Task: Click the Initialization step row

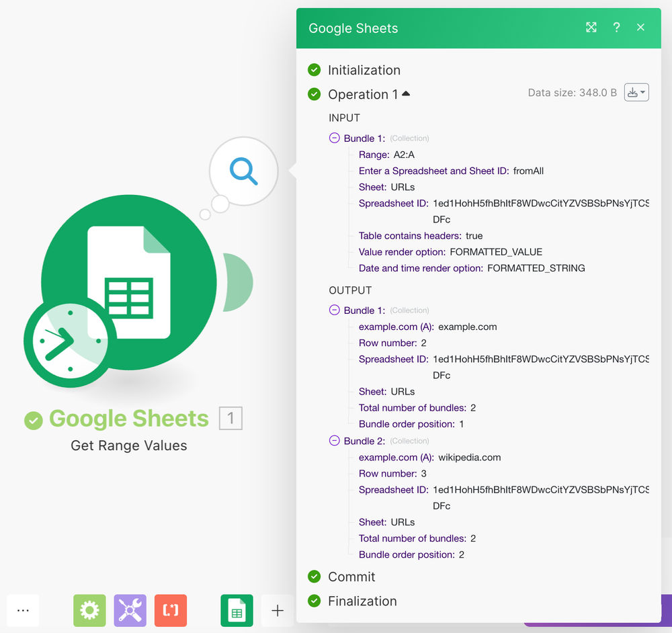Action: (354, 70)
